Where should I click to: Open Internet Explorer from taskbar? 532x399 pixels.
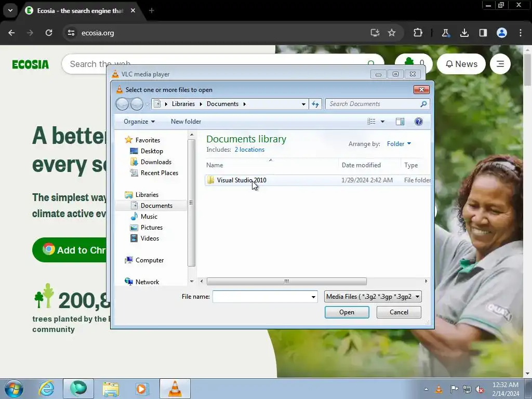click(x=46, y=389)
